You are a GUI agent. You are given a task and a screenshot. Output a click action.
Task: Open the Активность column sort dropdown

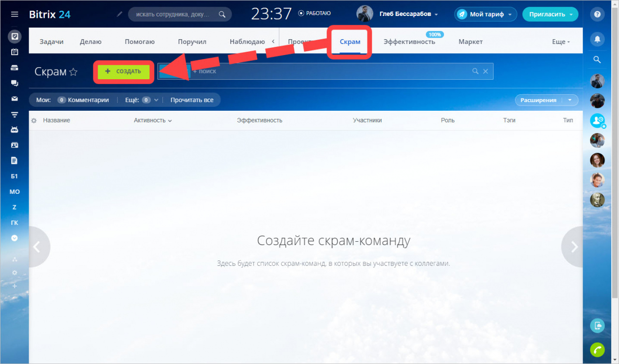coord(153,120)
